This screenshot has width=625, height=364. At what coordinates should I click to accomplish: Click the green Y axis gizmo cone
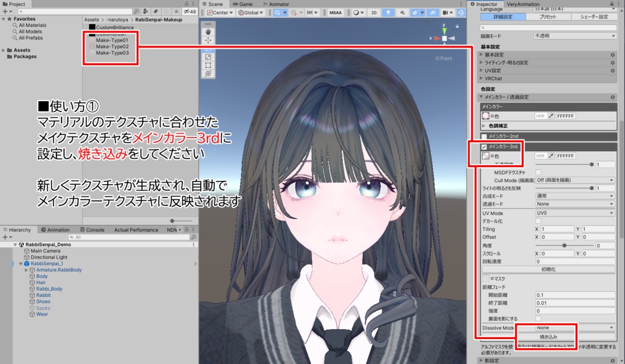[444, 30]
